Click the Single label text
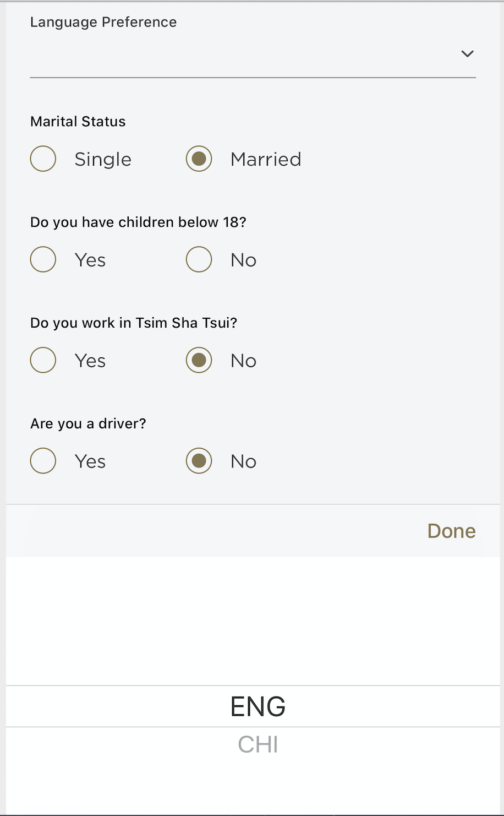This screenshot has height=816, width=504. coord(103,159)
